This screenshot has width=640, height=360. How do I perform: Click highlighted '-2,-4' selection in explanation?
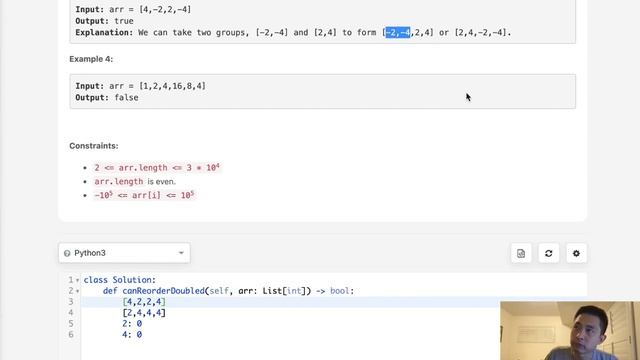click(x=398, y=33)
